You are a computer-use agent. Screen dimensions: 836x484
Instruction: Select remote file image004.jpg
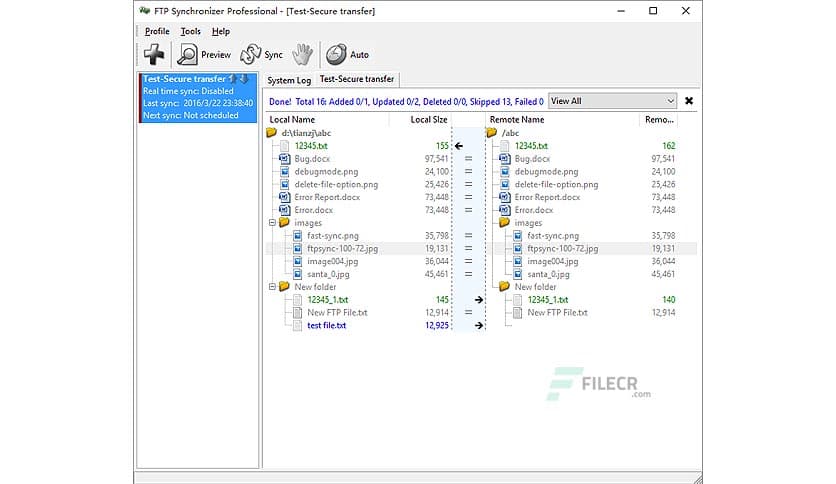553,261
